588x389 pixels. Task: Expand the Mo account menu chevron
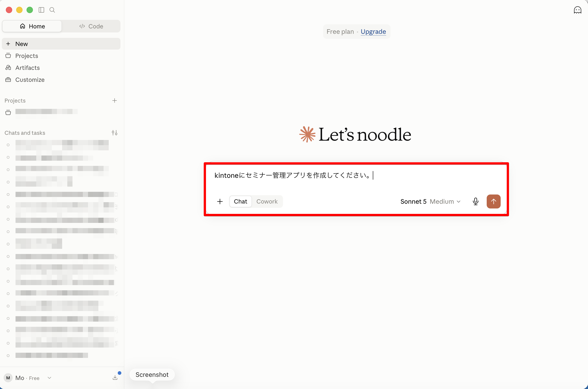pos(50,378)
